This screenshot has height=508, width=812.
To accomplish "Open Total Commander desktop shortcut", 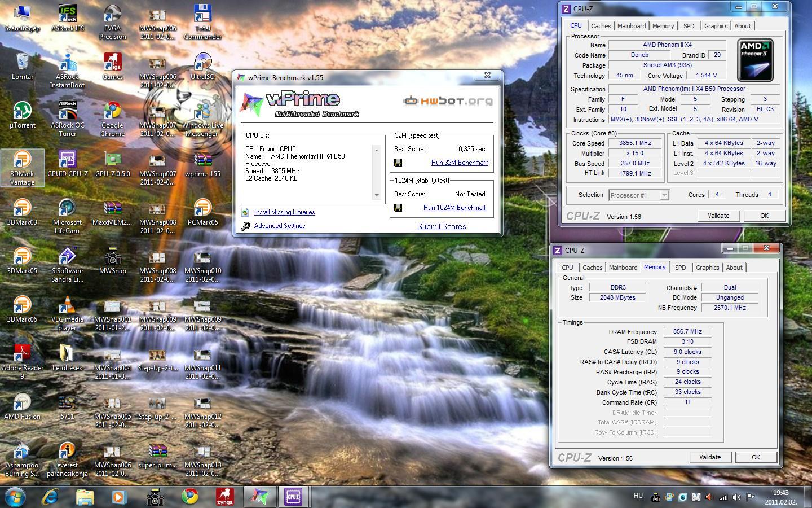I will 202,22.
